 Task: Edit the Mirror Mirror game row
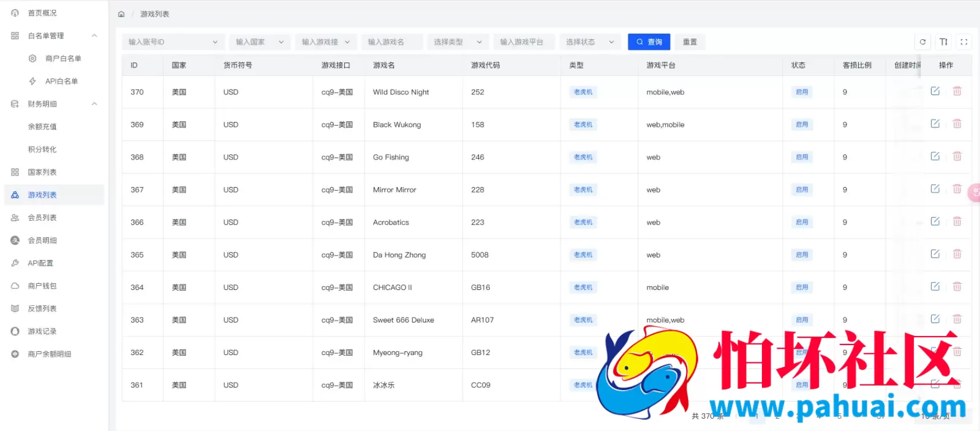coord(935,189)
